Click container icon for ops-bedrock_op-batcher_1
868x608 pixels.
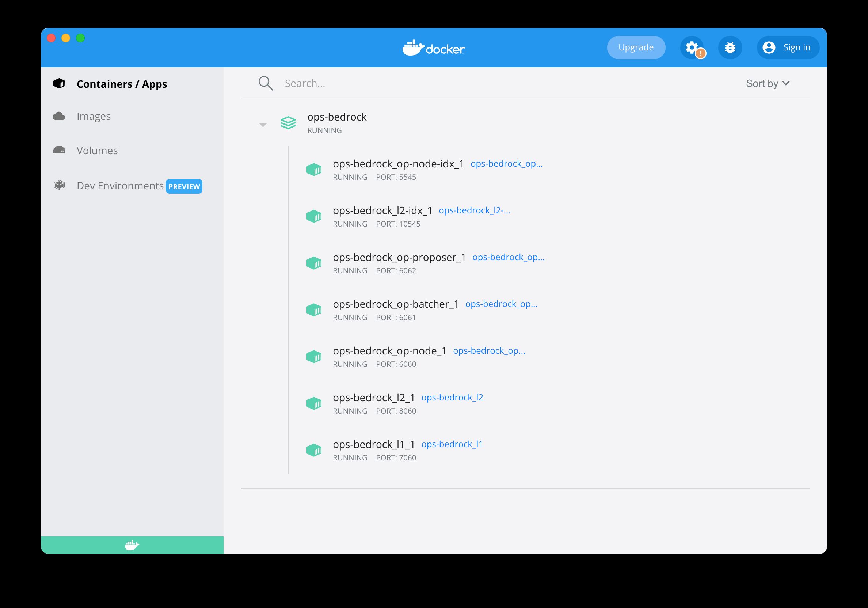pos(314,310)
